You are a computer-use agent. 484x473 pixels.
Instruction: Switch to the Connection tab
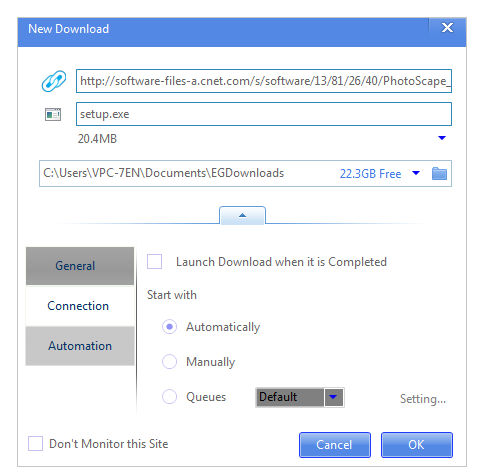click(80, 306)
